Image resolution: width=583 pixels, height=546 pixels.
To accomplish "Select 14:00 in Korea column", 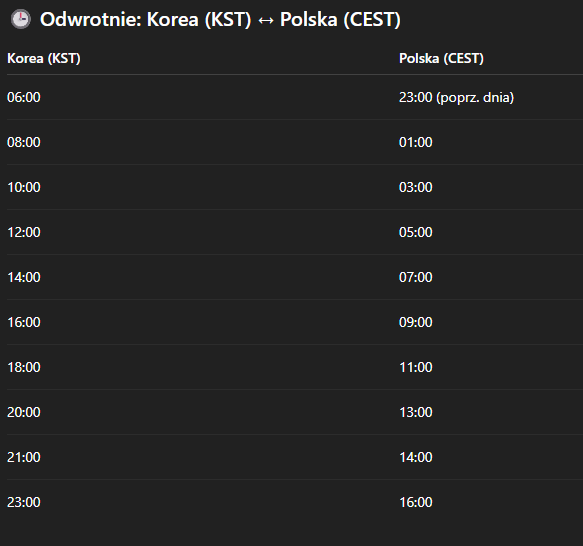I will point(24,277).
